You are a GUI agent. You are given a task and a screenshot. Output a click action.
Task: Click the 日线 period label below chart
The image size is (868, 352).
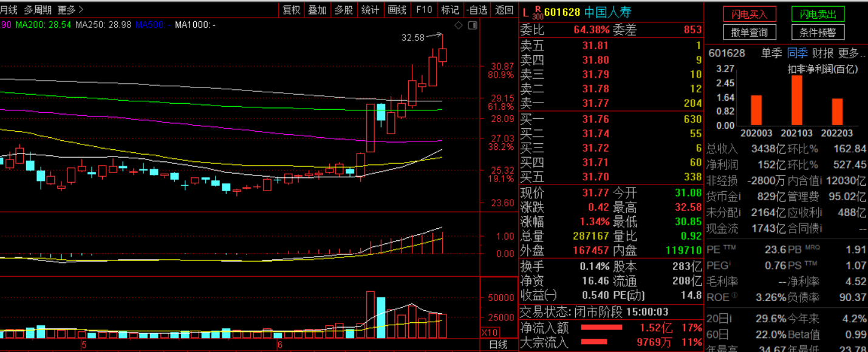[x=498, y=345]
